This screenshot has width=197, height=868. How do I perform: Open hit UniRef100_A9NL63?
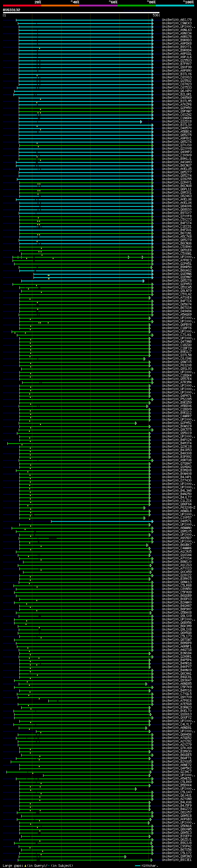176,30
